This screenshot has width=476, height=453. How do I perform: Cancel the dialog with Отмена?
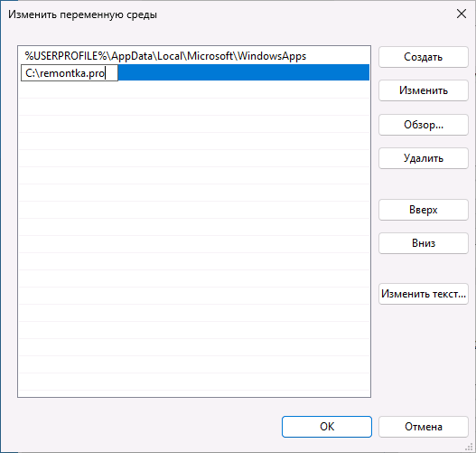pyautogui.click(x=424, y=427)
